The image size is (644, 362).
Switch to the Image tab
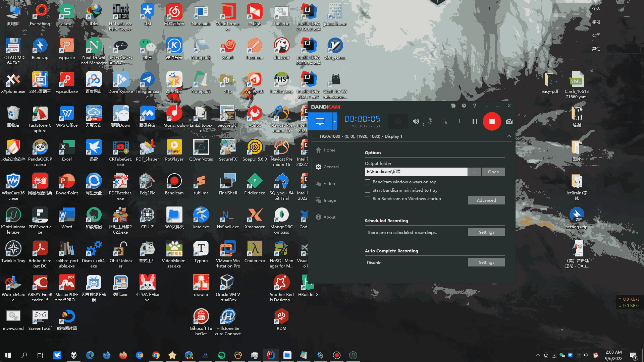click(x=329, y=200)
